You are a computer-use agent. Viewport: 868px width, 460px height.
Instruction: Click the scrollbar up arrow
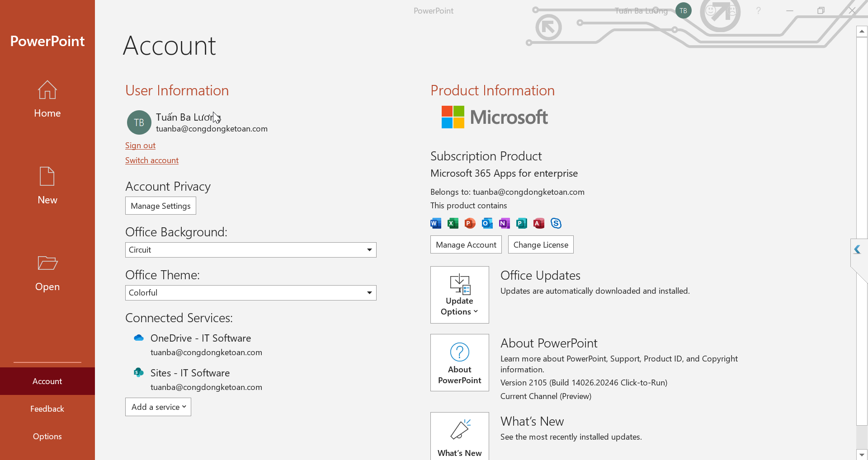862,31
